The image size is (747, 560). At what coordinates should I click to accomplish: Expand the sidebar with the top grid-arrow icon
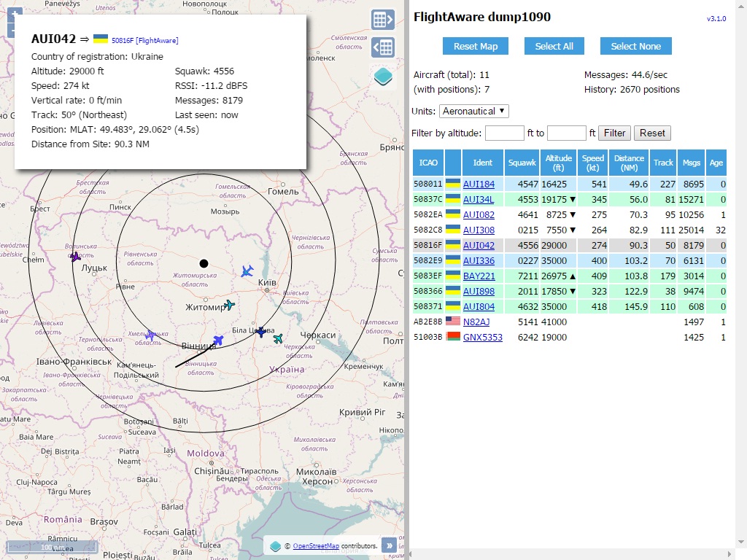(x=383, y=20)
